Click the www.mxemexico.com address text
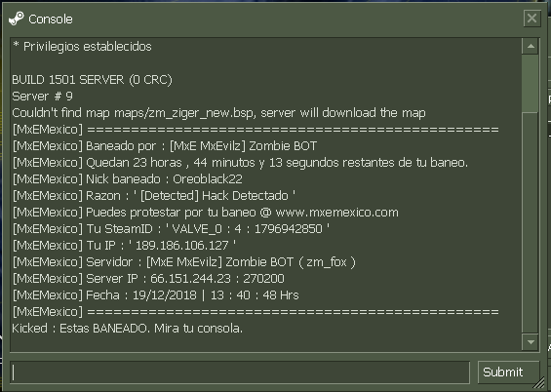Image resolution: width=551 pixels, height=392 pixels. click(x=337, y=213)
